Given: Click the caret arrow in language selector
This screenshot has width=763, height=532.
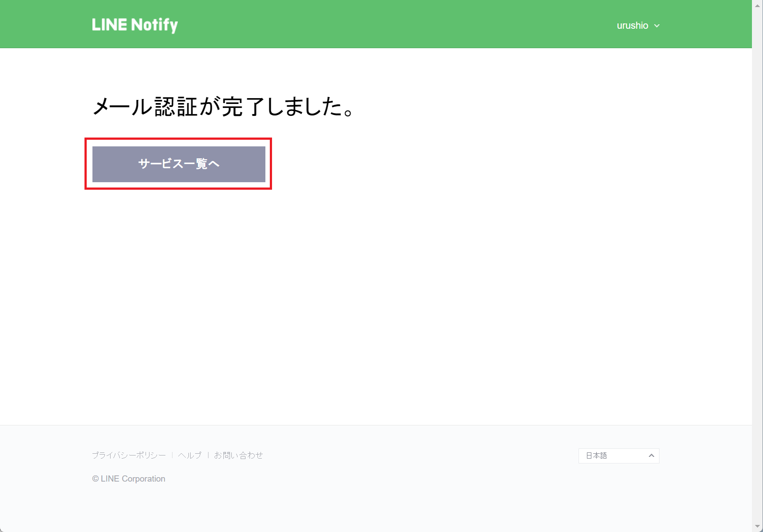Looking at the screenshot, I should (651, 455).
